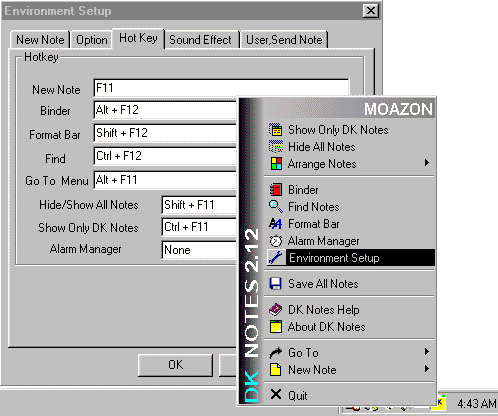Click the Binder hotkey field Alt + F12
The image size is (498, 416).
coord(165,110)
